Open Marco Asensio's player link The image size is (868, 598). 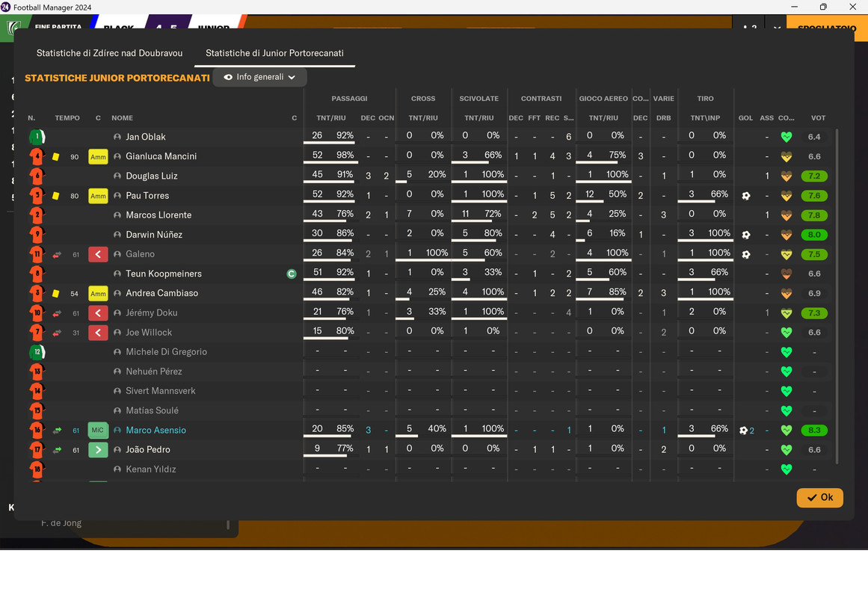(x=156, y=431)
